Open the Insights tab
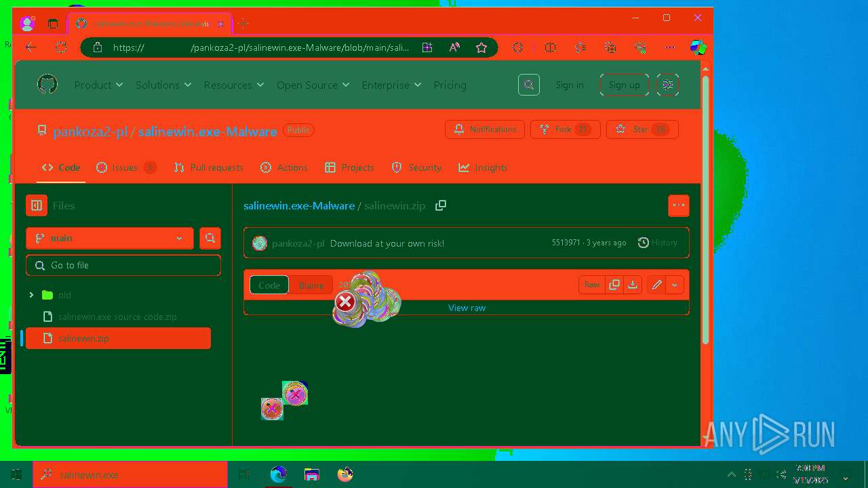868x488 pixels. [483, 167]
